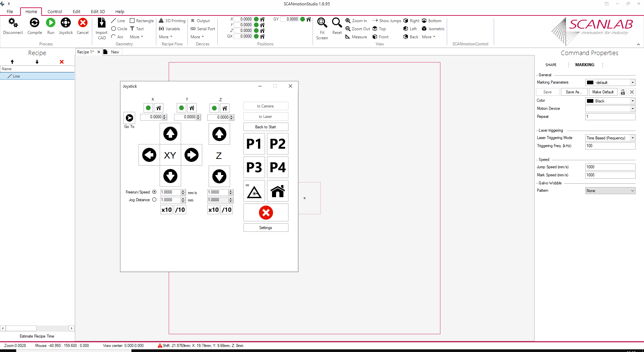
Task: Open Galvo Wobble Pattern dropdown
Action: pyautogui.click(x=610, y=191)
